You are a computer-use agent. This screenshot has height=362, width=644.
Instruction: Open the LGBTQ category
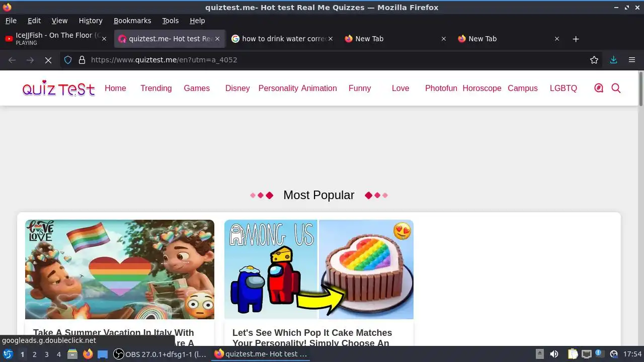coord(563,88)
